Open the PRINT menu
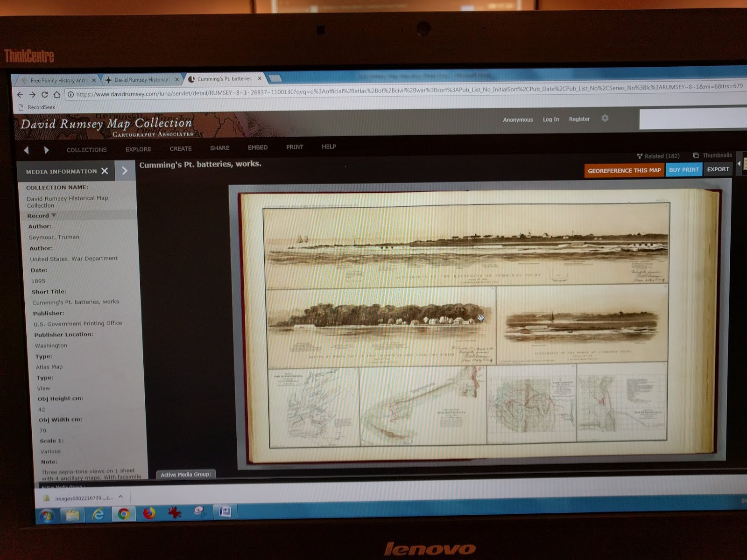 (x=295, y=147)
